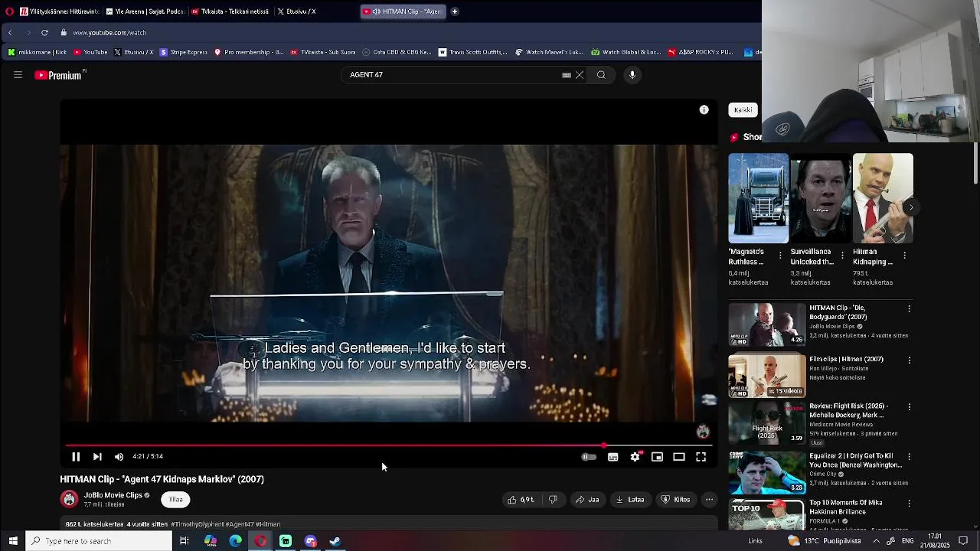Switch to theater mode
Image resolution: width=980 pixels, height=551 pixels.
coord(678,457)
